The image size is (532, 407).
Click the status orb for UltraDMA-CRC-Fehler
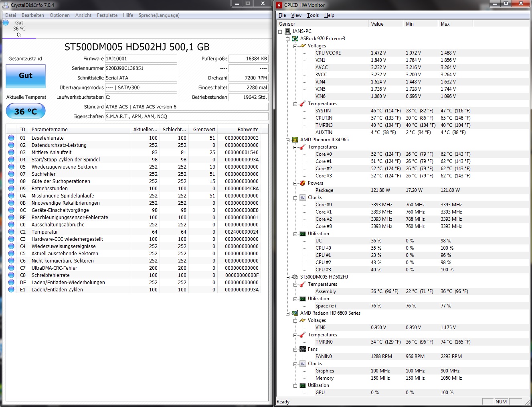11,268
